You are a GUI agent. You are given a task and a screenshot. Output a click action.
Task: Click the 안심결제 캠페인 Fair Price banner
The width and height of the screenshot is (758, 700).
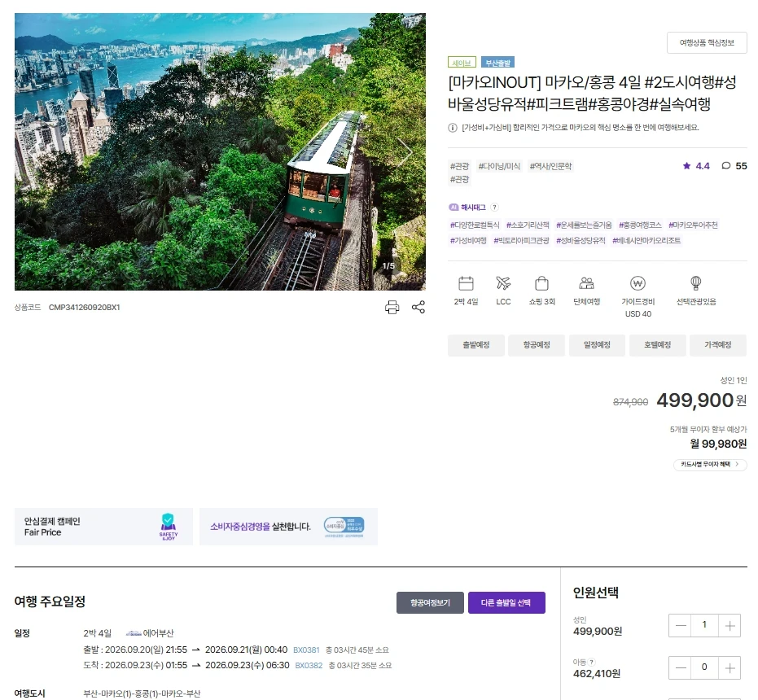[103, 527]
